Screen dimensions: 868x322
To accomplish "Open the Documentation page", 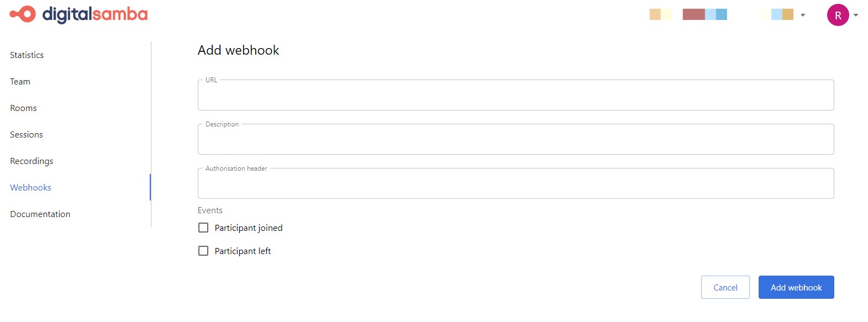I will point(40,214).
